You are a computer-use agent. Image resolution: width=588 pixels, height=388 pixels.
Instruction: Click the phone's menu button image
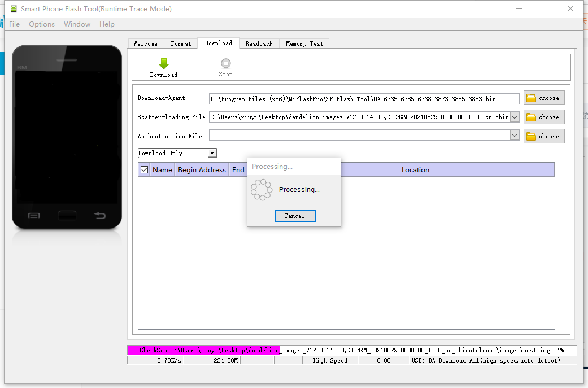click(x=34, y=216)
